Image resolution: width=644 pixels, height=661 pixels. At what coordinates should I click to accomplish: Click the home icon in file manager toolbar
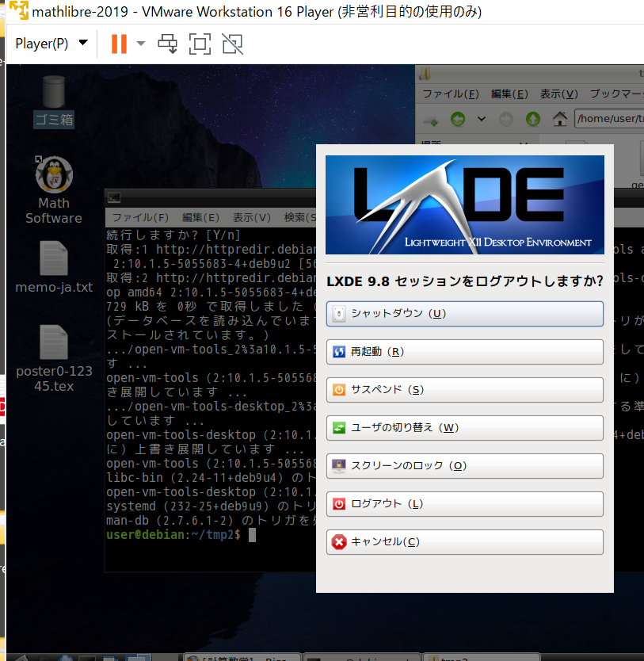coord(560,119)
